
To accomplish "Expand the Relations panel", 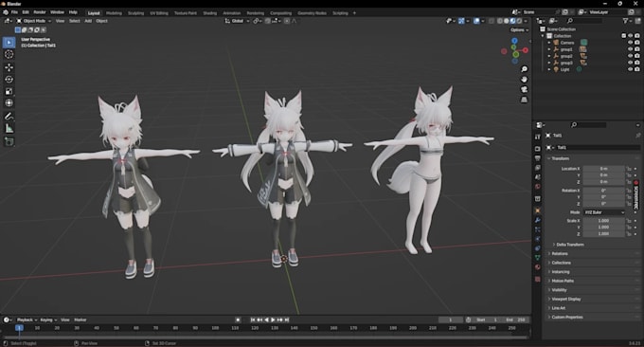I will (x=559, y=254).
